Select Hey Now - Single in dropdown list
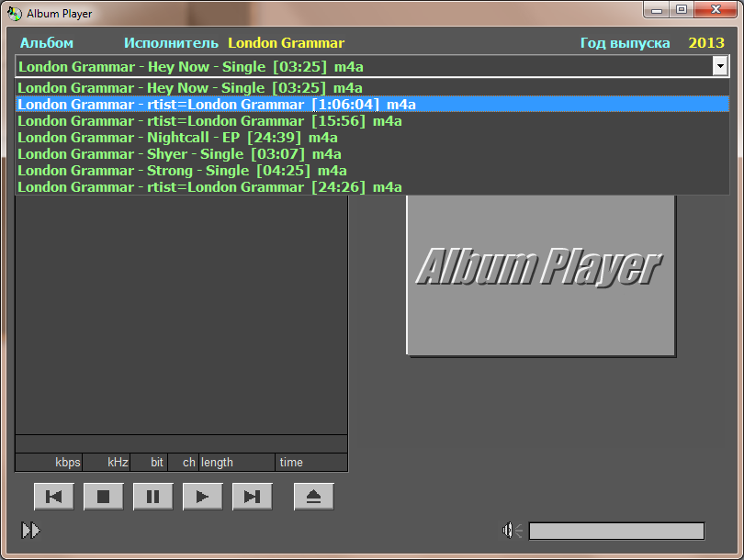The image size is (744, 560). click(373, 88)
